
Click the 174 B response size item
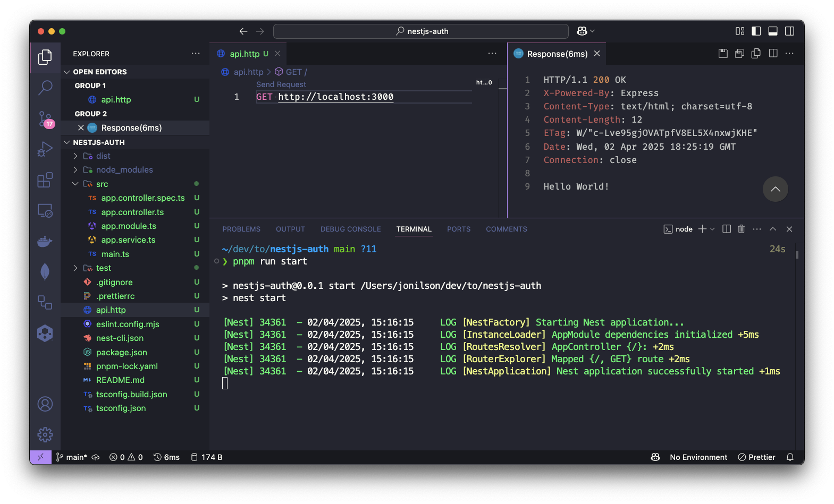pos(206,457)
